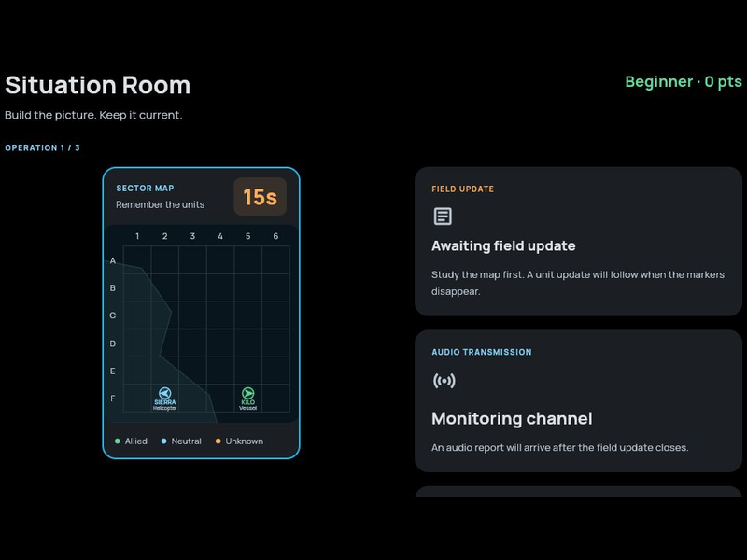Click the green Allied legend dot

(118, 441)
